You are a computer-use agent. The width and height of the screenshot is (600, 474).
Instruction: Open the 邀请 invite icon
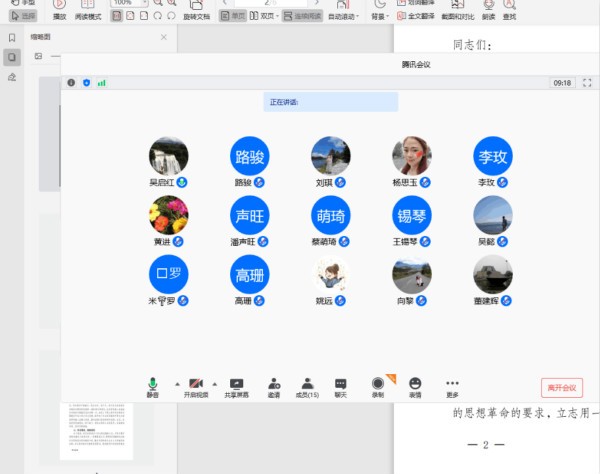pyautogui.click(x=273, y=385)
